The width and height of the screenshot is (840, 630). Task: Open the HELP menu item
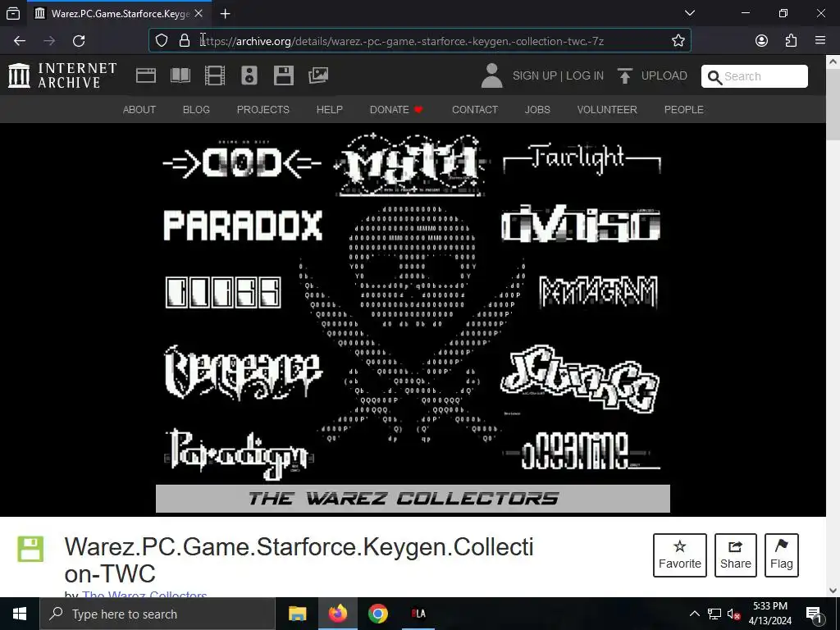pyautogui.click(x=330, y=110)
